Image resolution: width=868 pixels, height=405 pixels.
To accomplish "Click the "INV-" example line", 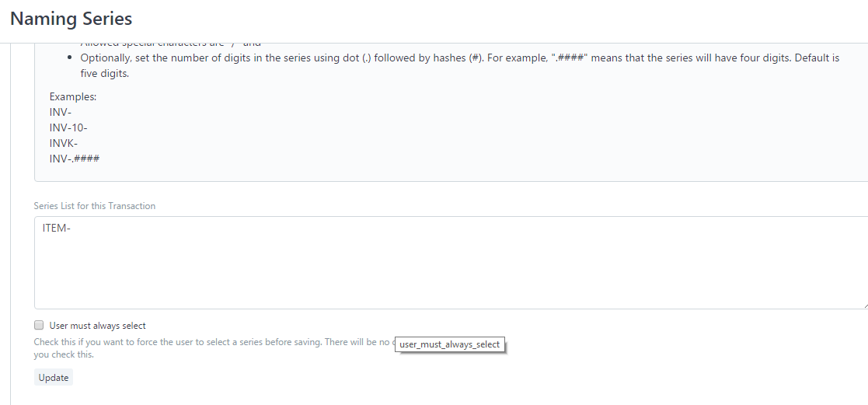I will (x=61, y=112).
